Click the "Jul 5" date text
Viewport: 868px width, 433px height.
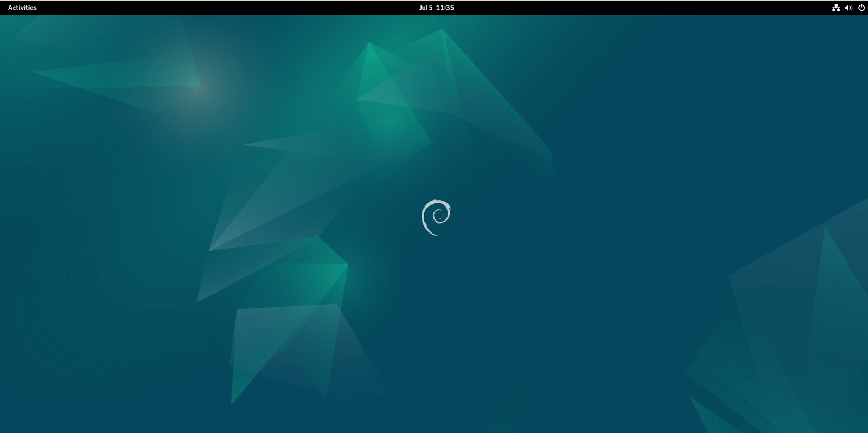(x=425, y=8)
